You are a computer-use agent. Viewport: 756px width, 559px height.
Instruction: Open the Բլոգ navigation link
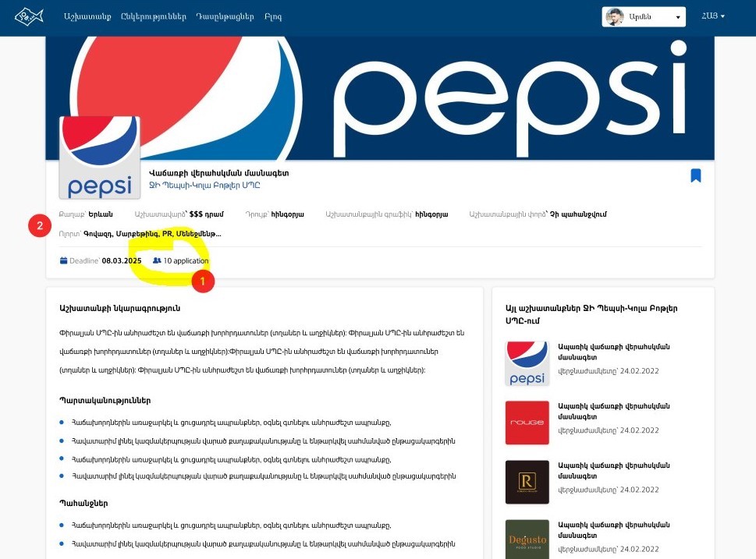click(273, 17)
